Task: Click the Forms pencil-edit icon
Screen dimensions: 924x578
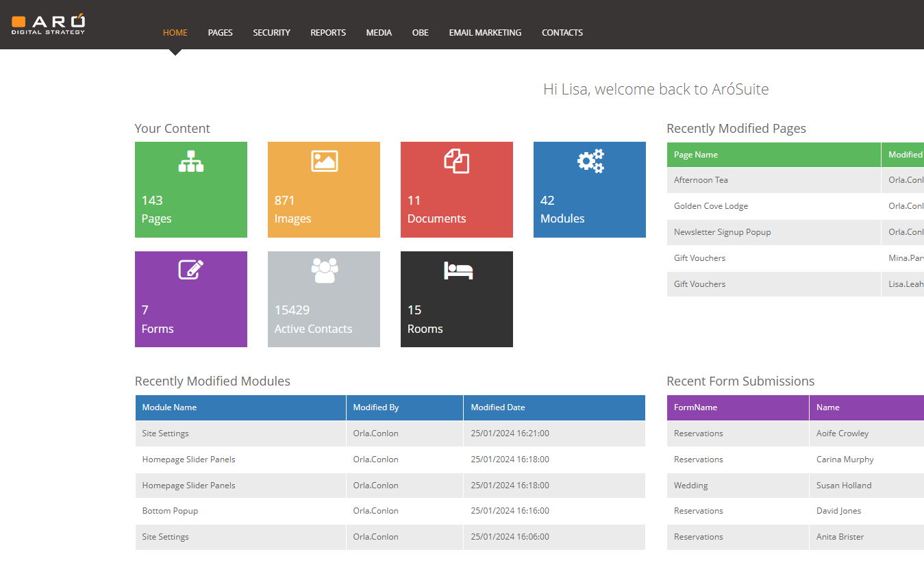Action: tap(190, 270)
